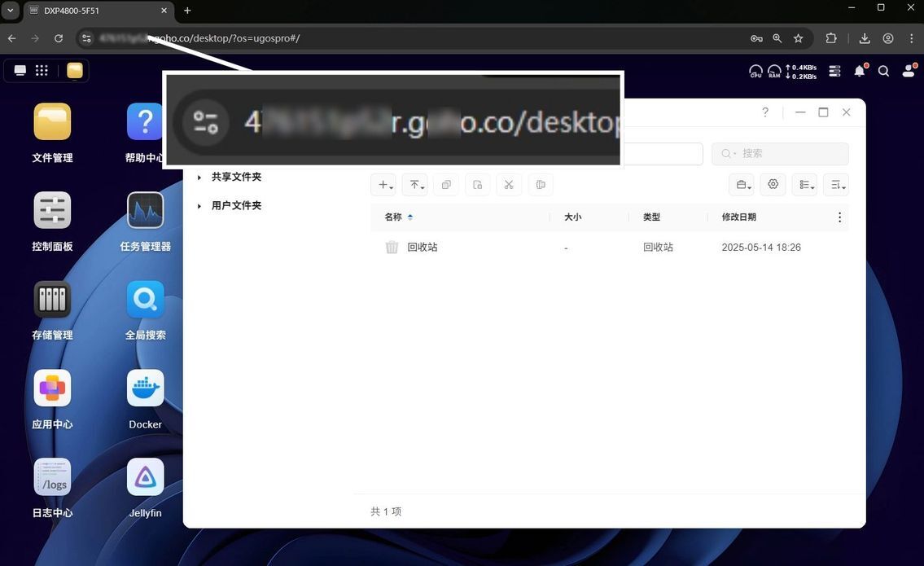Open the column options three-dot menu
Screen dimensions: 924x566
tap(839, 217)
